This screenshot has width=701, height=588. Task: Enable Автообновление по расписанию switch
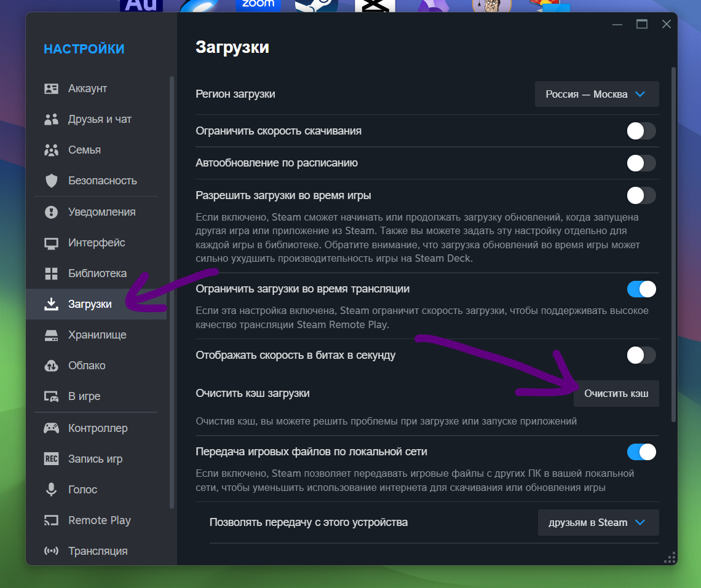[641, 163]
